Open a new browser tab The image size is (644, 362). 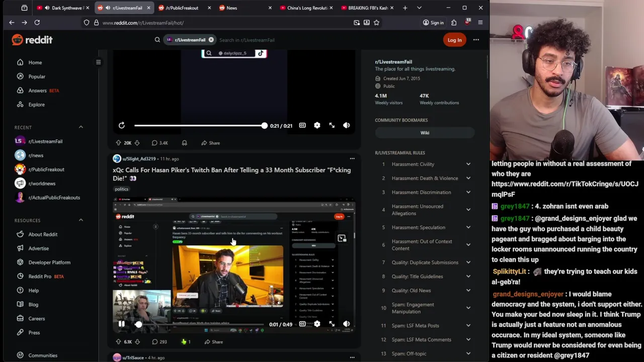point(405,8)
